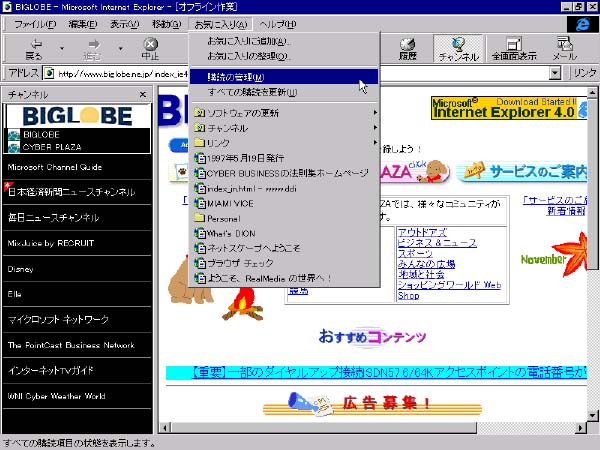
Task: Select Add to Favorites (お気に入りに追加)
Action: [284, 41]
